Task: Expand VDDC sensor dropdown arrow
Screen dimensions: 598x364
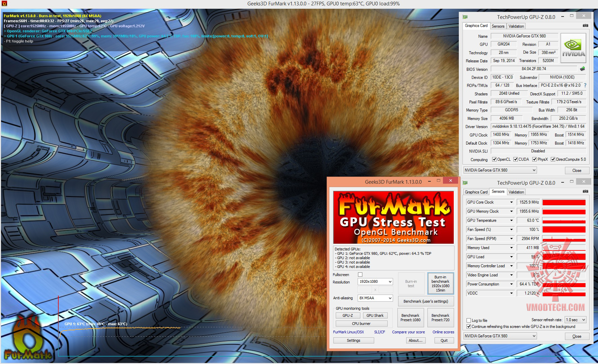Action: click(511, 293)
